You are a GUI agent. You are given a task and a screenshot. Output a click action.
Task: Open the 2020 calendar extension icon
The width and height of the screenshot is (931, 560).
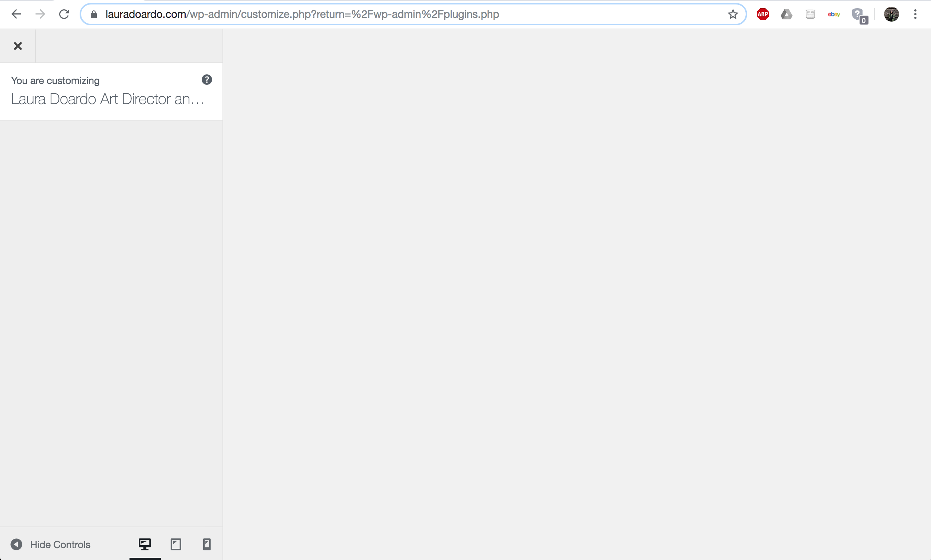[810, 15]
